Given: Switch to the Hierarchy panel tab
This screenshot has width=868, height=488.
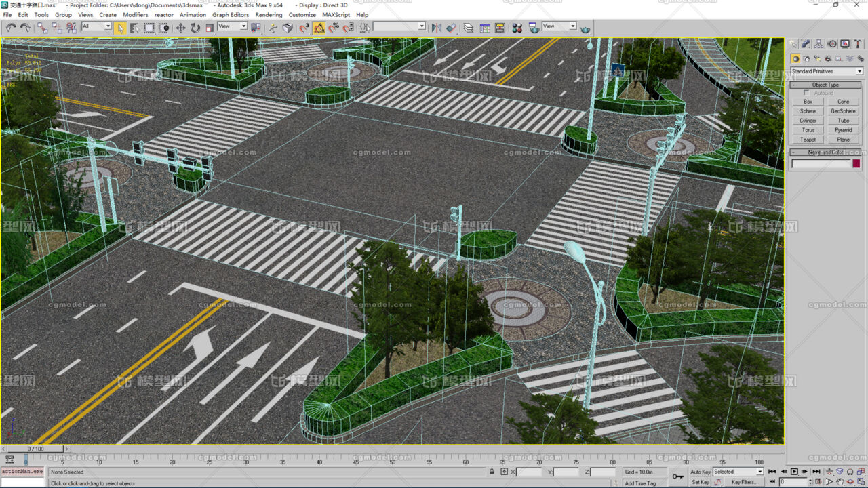Looking at the screenshot, I should (818, 44).
